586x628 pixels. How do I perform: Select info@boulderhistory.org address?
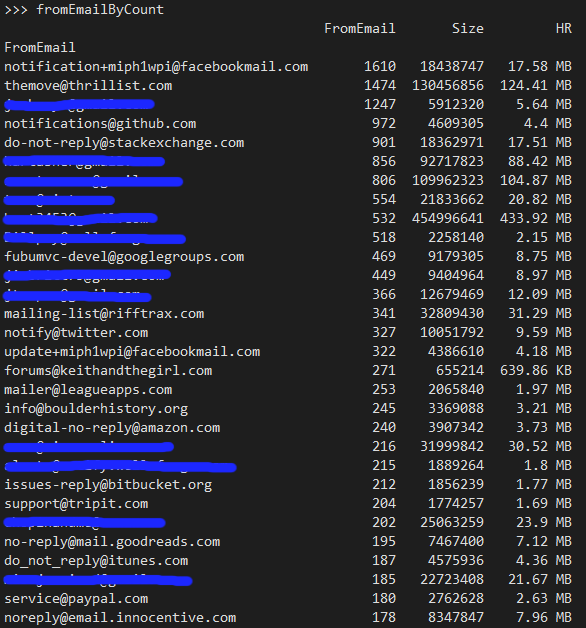coord(96,409)
